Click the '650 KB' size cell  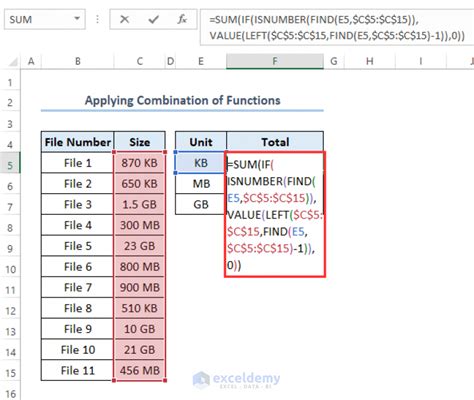[140, 184]
